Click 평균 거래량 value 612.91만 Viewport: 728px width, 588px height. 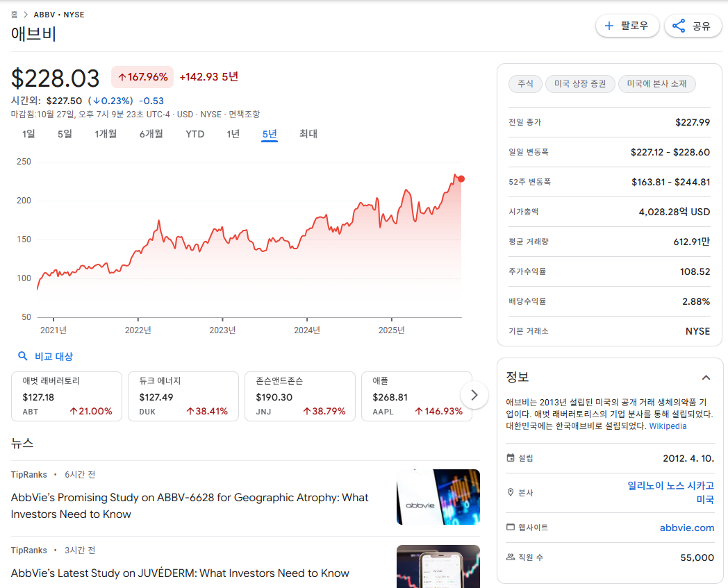tap(691, 242)
